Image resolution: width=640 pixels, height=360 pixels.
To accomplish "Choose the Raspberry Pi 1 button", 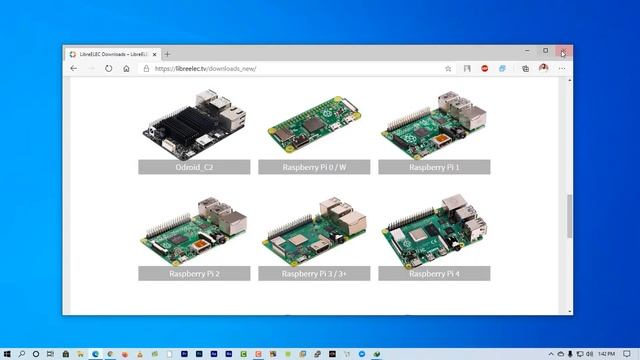I will pos(434,167).
